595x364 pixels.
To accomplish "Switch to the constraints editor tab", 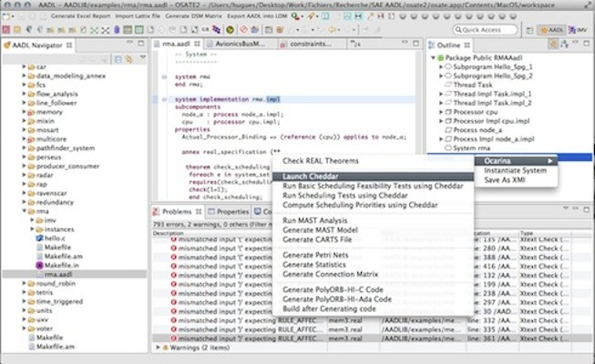I will pos(311,44).
